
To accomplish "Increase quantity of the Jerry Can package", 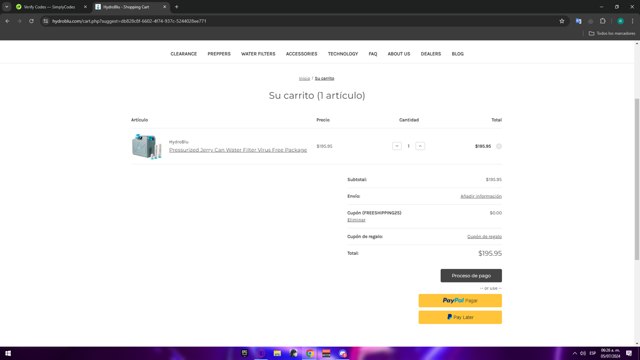I will click(x=420, y=146).
